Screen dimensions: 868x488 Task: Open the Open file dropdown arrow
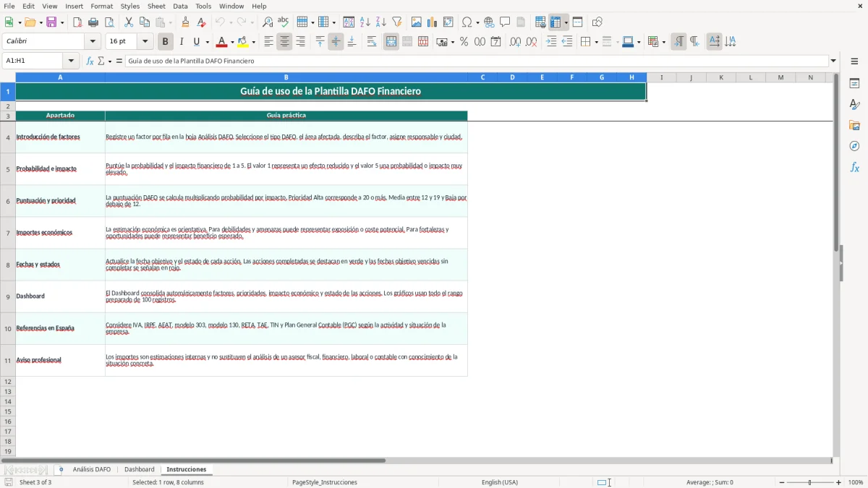pyautogui.click(x=41, y=22)
